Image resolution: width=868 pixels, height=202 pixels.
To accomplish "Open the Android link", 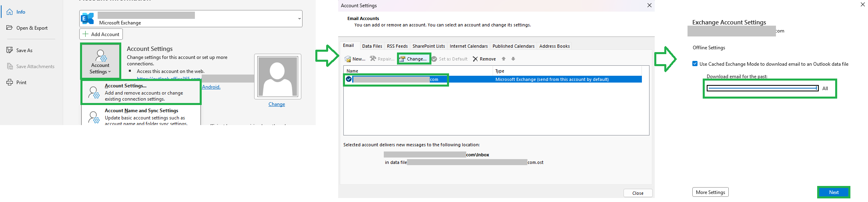I will [211, 87].
